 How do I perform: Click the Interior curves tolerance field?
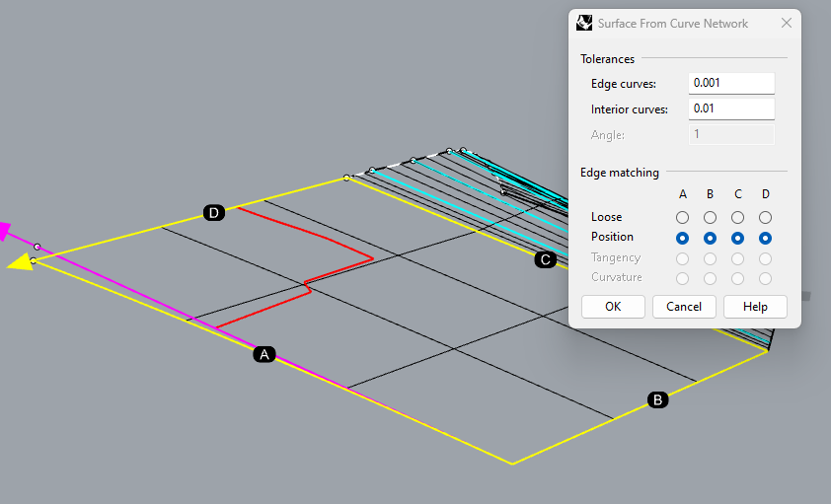pos(731,108)
